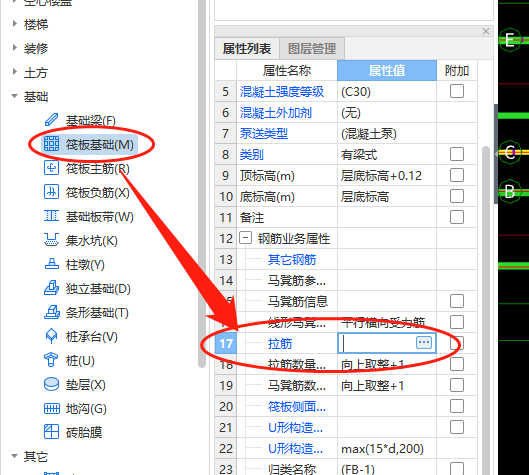Check 附加 box for 备注 row

(x=457, y=217)
